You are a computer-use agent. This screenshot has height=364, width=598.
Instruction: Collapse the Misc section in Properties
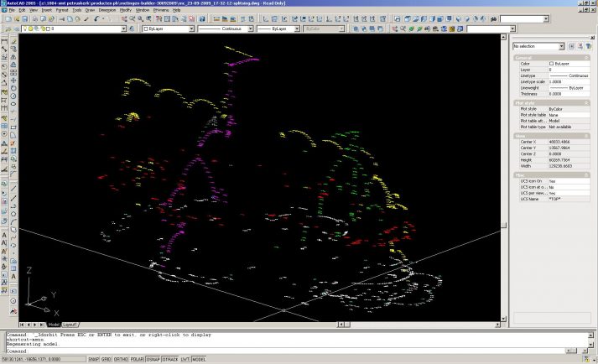tap(587, 175)
